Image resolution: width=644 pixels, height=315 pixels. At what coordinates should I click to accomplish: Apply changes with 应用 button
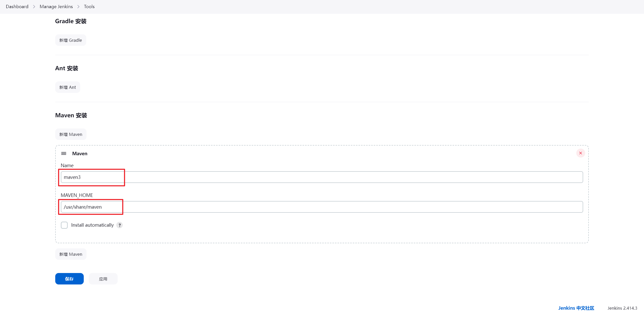tap(103, 279)
